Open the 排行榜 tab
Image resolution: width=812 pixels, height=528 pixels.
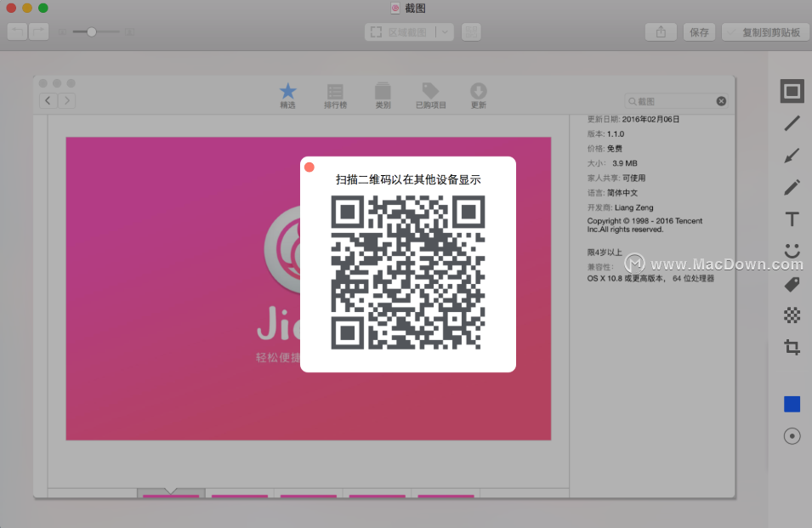tap(335, 96)
